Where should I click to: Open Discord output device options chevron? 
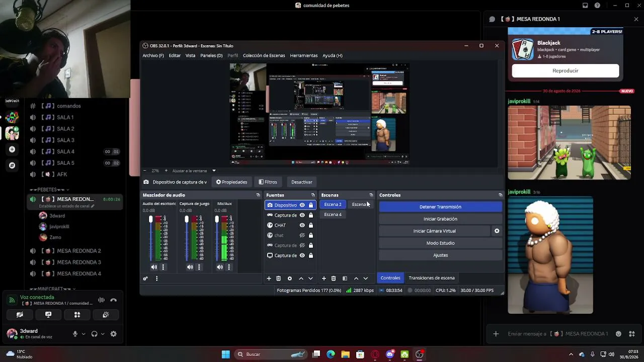(x=103, y=334)
